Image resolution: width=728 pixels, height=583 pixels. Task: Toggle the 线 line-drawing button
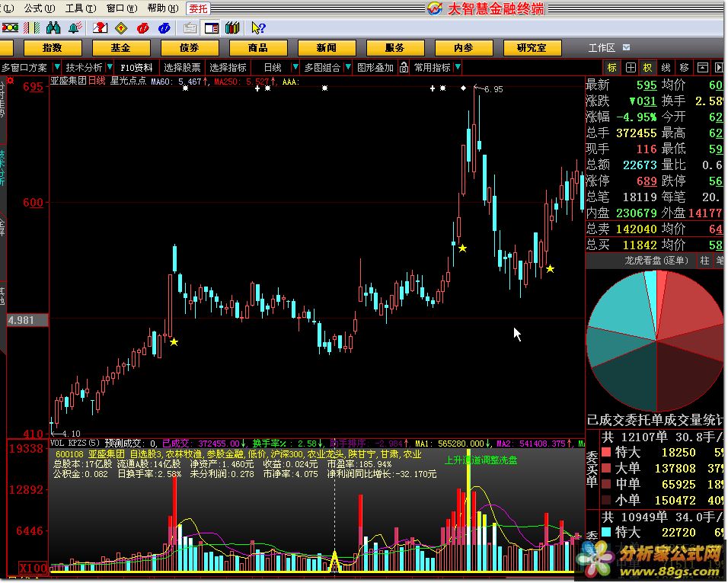point(666,68)
